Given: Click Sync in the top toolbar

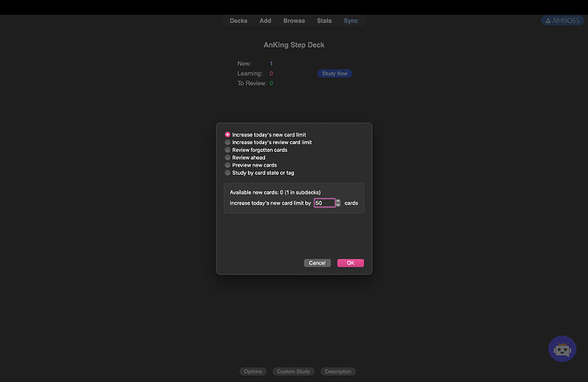Looking at the screenshot, I should click(x=351, y=20).
